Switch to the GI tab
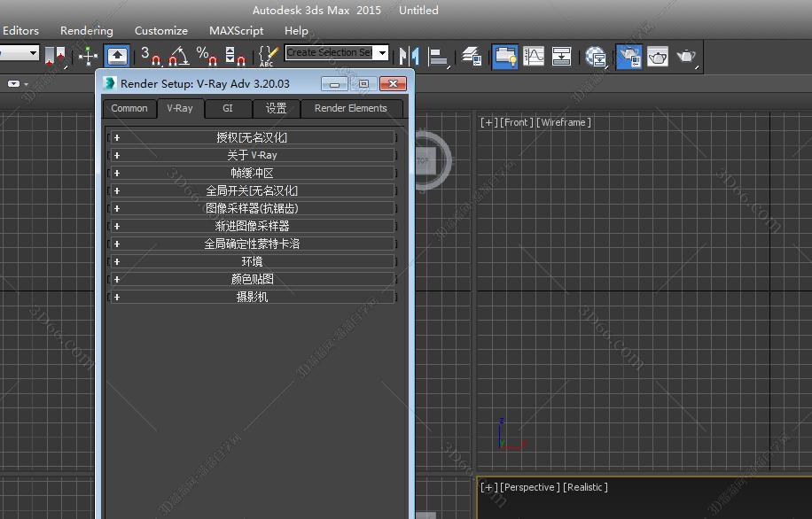The height and width of the screenshot is (519, 812). coord(228,108)
